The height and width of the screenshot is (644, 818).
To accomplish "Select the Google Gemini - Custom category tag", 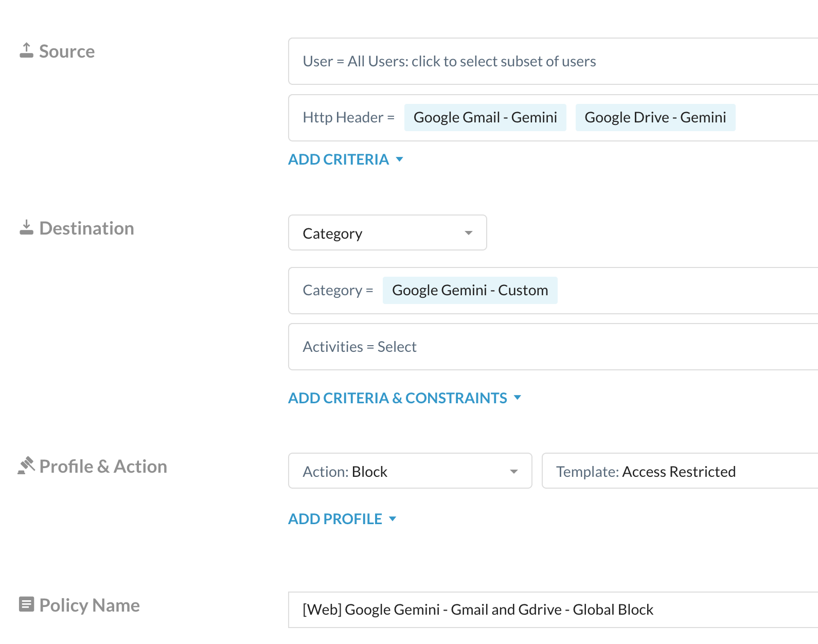I will coord(470,290).
